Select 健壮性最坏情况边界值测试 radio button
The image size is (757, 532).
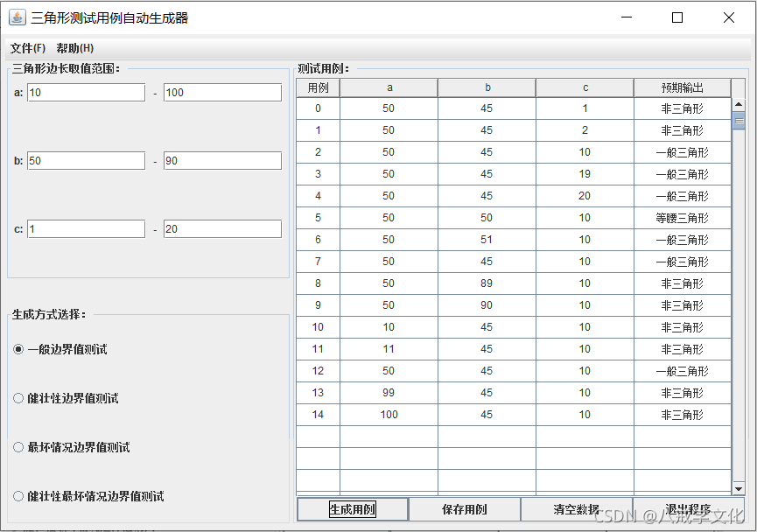click(89, 496)
